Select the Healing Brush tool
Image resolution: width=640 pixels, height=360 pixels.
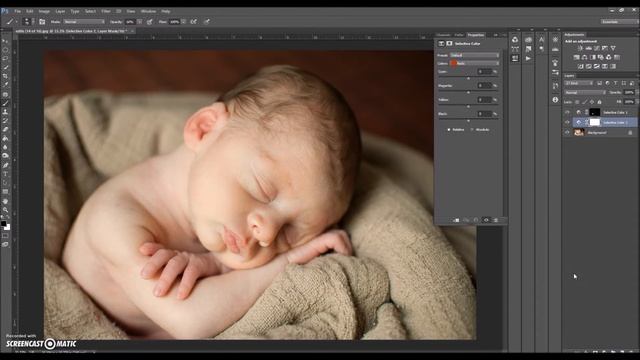click(5, 94)
